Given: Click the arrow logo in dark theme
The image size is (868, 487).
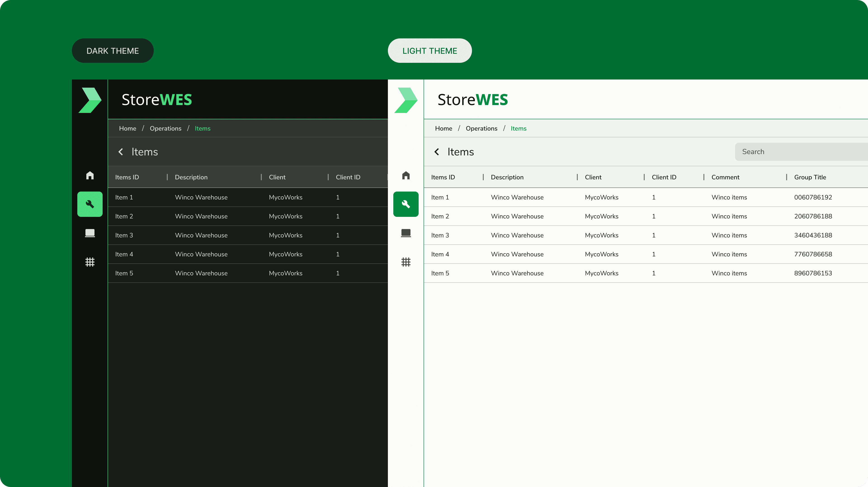Looking at the screenshot, I should pos(90,100).
